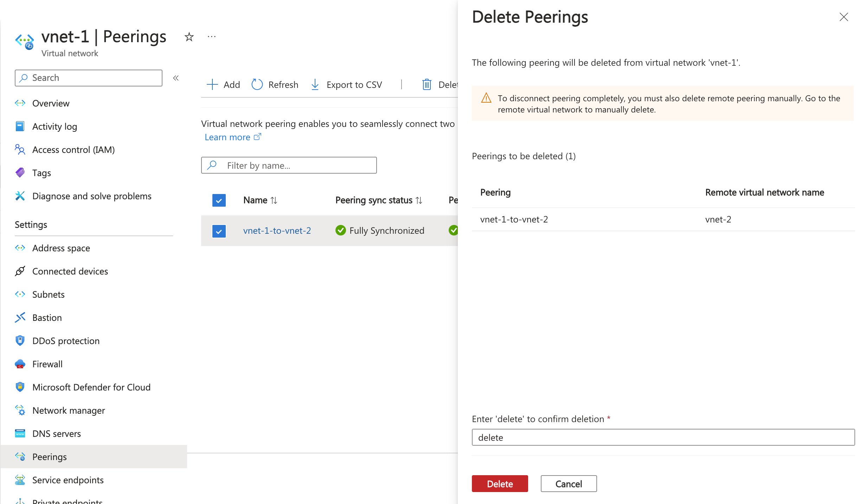The width and height of the screenshot is (865, 504).
Task: Click the Peerings icon in sidebar
Action: [x=20, y=456]
